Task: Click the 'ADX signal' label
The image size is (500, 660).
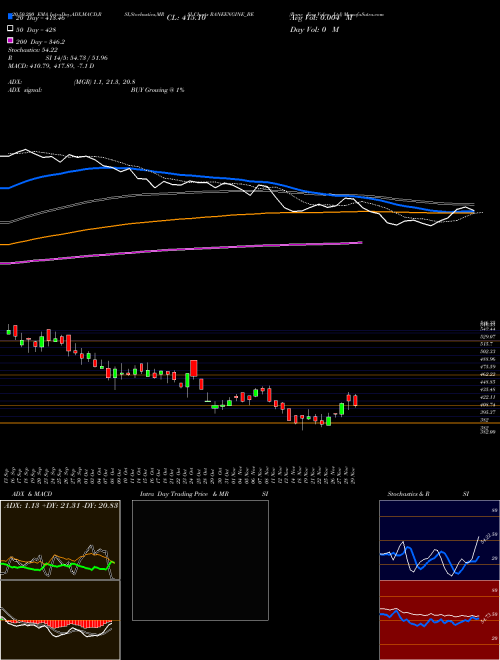Action: tap(25, 90)
